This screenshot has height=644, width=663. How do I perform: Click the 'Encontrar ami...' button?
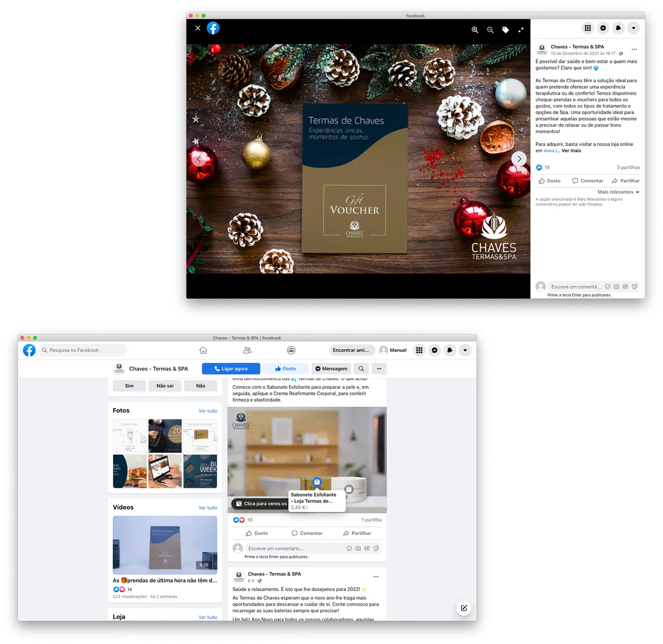click(x=351, y=350)
